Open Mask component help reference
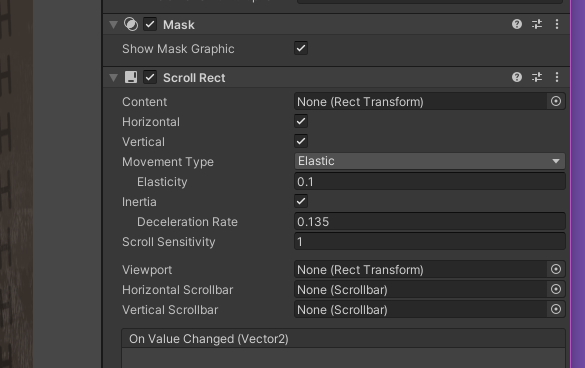 517,24
